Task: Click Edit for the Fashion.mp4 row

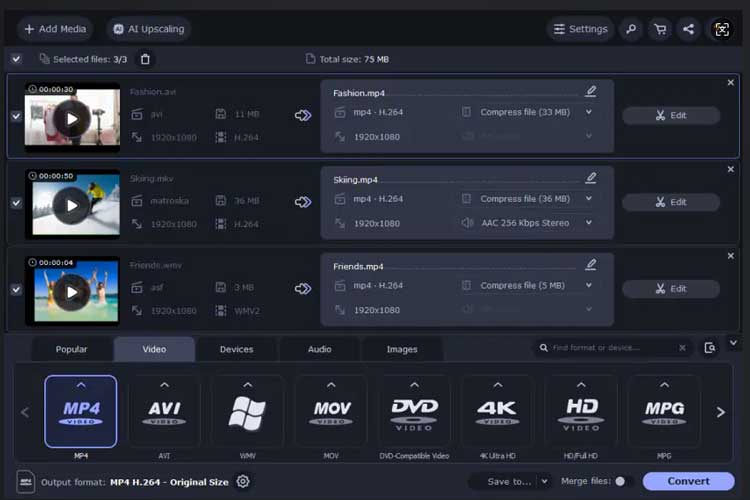Action: 671,115
